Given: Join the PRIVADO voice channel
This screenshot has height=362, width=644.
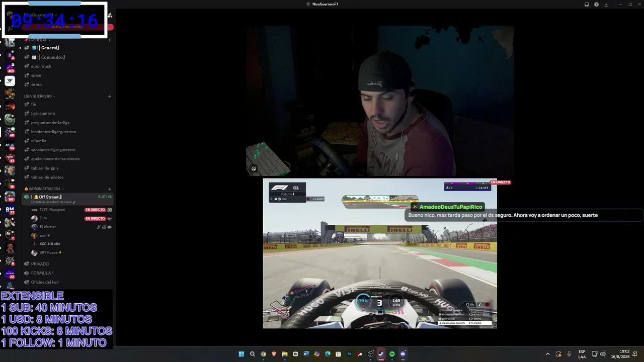Looking at the screenshot, I should coord(67,264).
